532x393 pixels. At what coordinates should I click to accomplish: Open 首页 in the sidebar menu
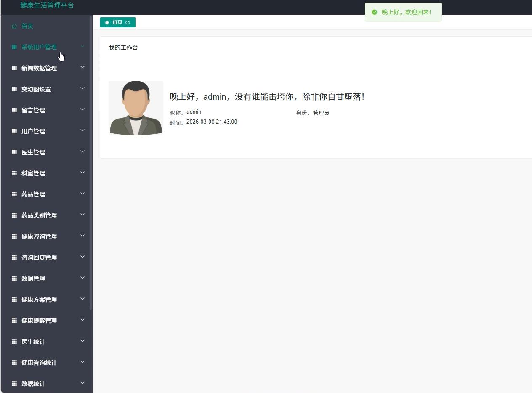coord(27,26)
